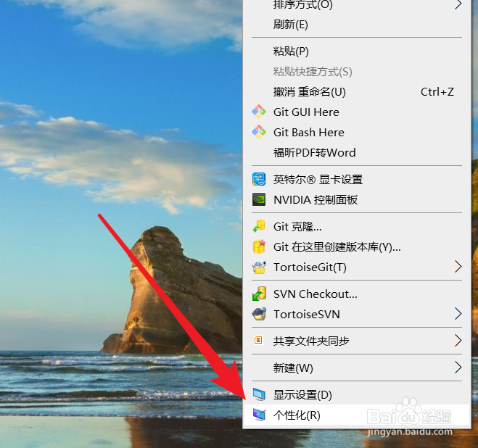The image size is (478, 448).
Task: Open the 新建(W) menu entry
Action: pos(357,368)
